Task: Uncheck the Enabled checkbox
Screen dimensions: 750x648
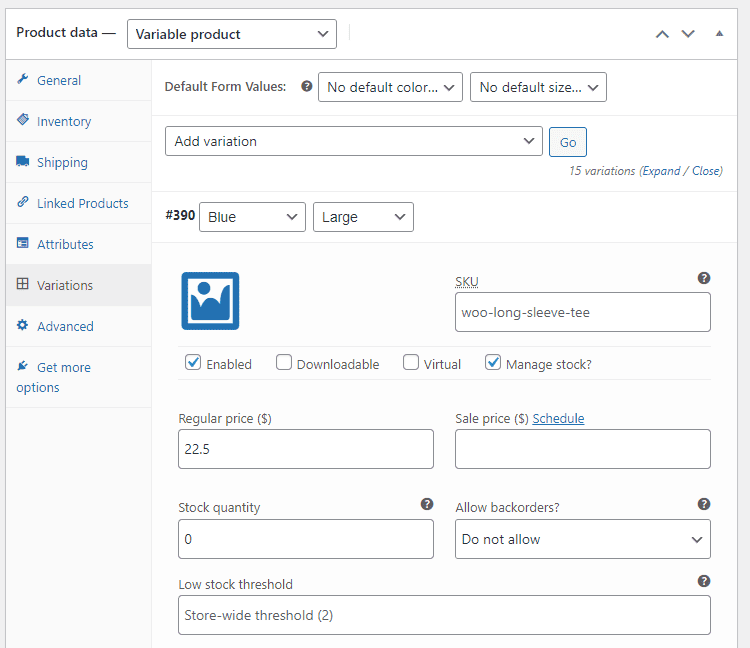Action: [x=193, y=362]
